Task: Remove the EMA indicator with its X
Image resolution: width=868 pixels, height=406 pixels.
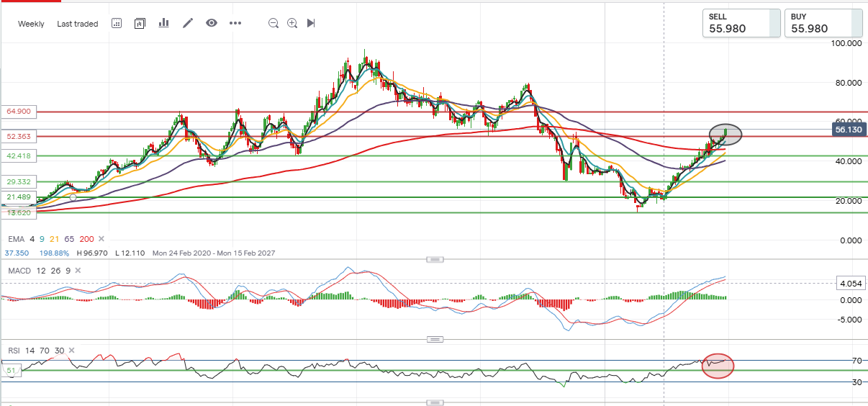Action: tap(101, 239)
